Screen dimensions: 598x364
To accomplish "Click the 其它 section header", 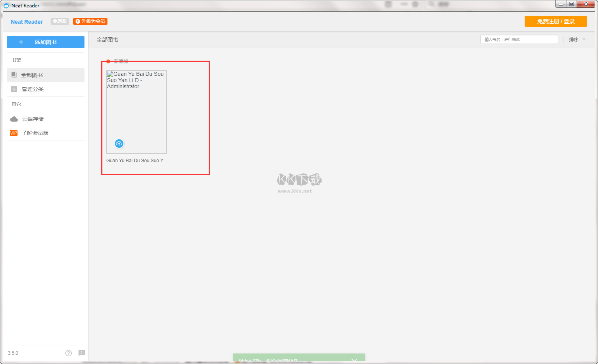I will coord(16,104).
